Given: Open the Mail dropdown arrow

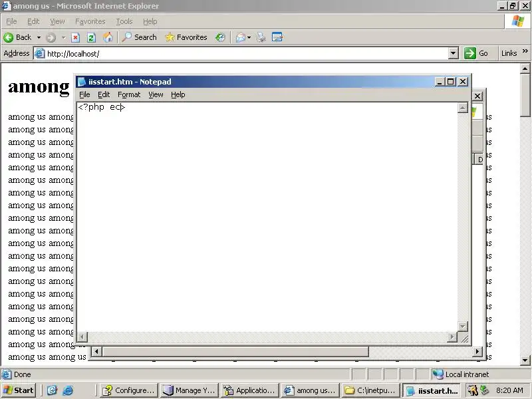Looking at the screenshot, I should [249, 37].
